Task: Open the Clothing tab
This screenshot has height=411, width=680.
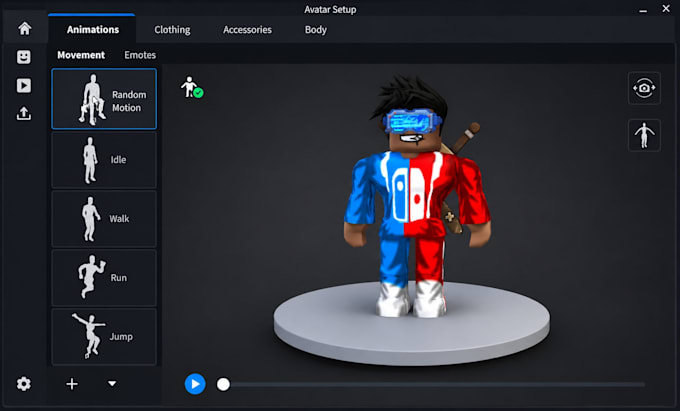Action: 172,29
